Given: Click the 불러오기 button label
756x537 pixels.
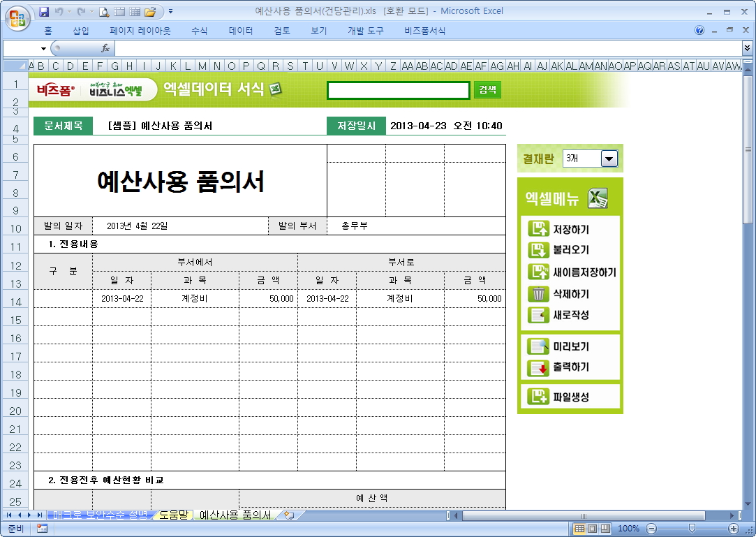Looking at the screenshot, I should (x=571, y=250).
